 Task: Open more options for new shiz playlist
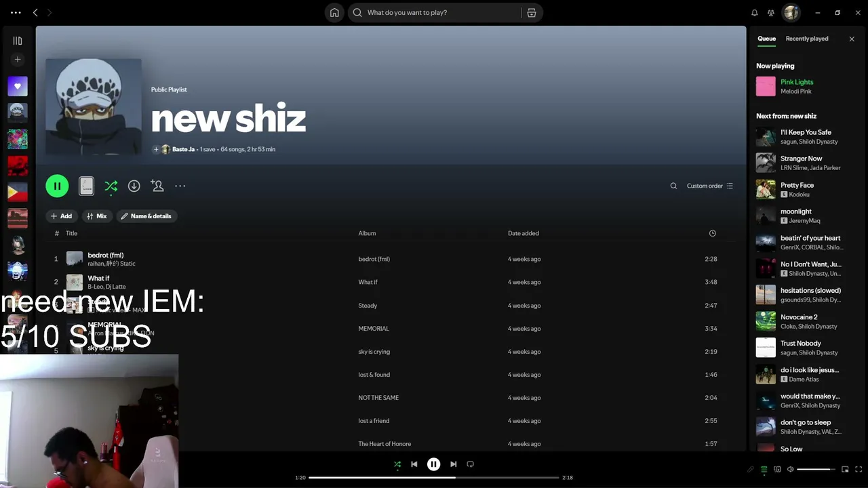180,186
